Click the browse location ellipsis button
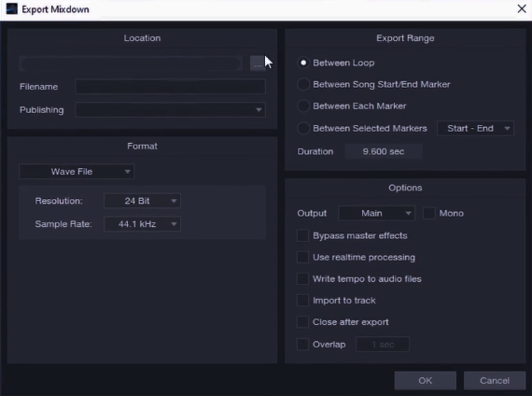The height and width of the screenshot is (396, 532). coord(258,64)
